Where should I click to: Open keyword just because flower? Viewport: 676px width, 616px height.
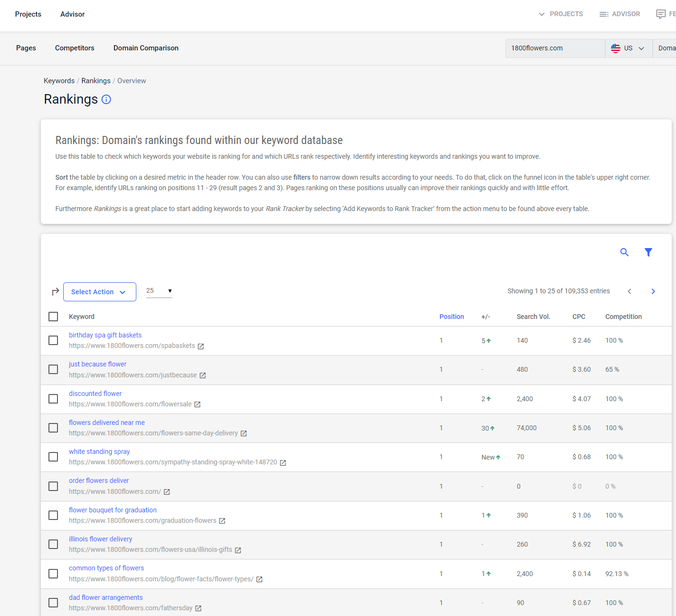coord(97,364)
